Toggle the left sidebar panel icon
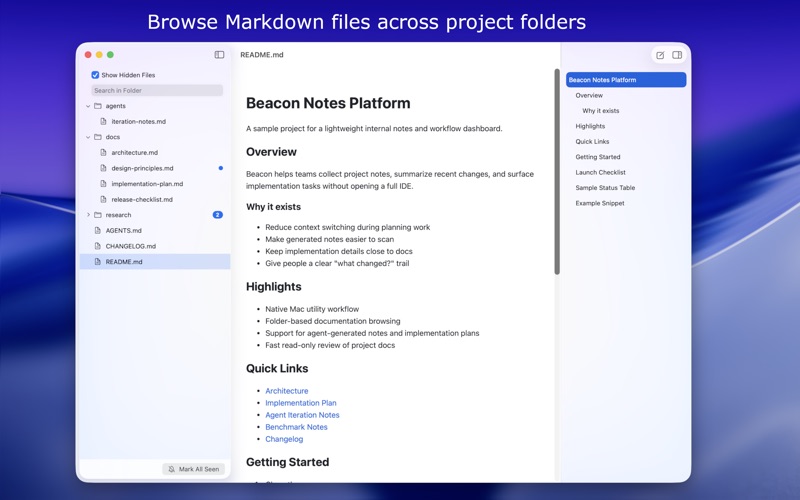800x500 pixels. tap(219, 55)
